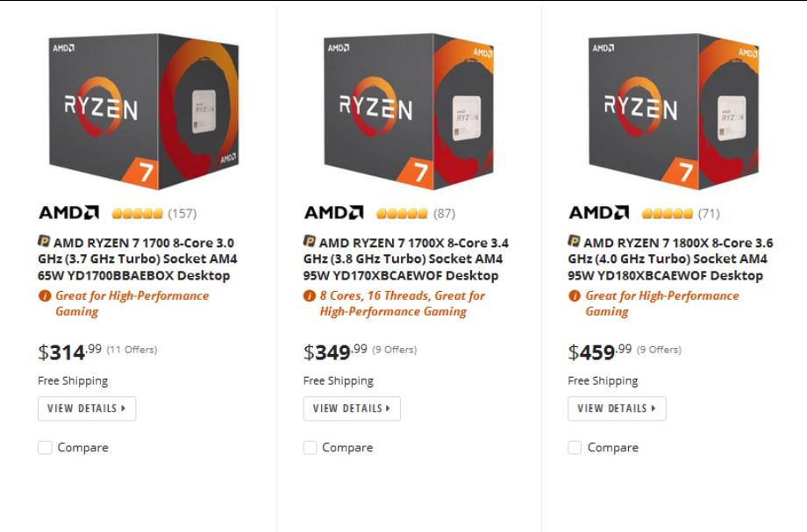Click the star rating with 157 reviews

coord(135,214)
